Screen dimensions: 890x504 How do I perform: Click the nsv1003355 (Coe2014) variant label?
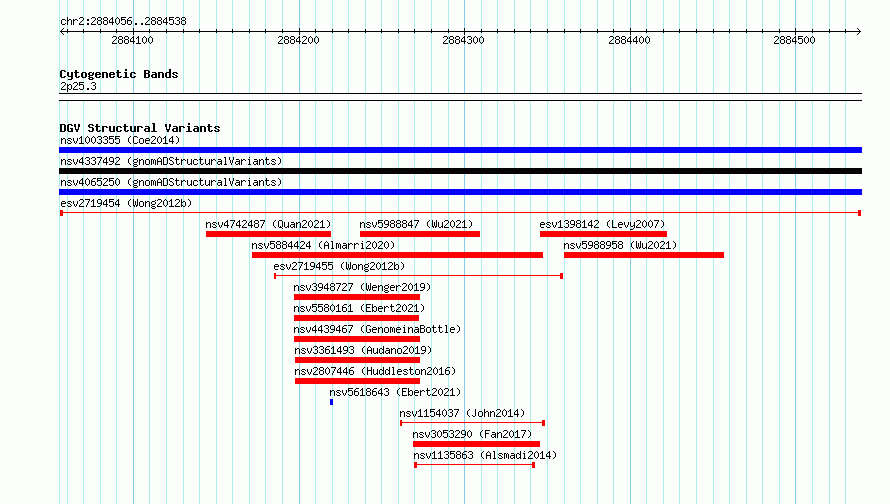tap(120, 140)
